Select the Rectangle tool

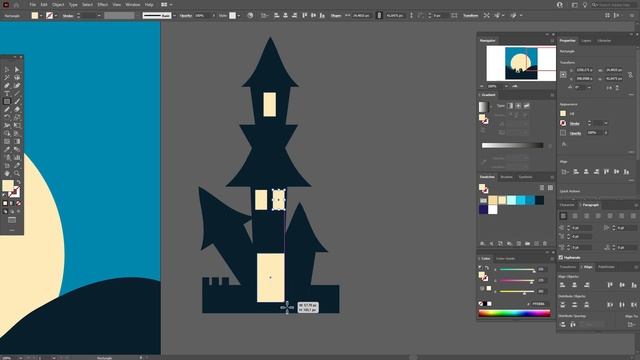[7, 102]
